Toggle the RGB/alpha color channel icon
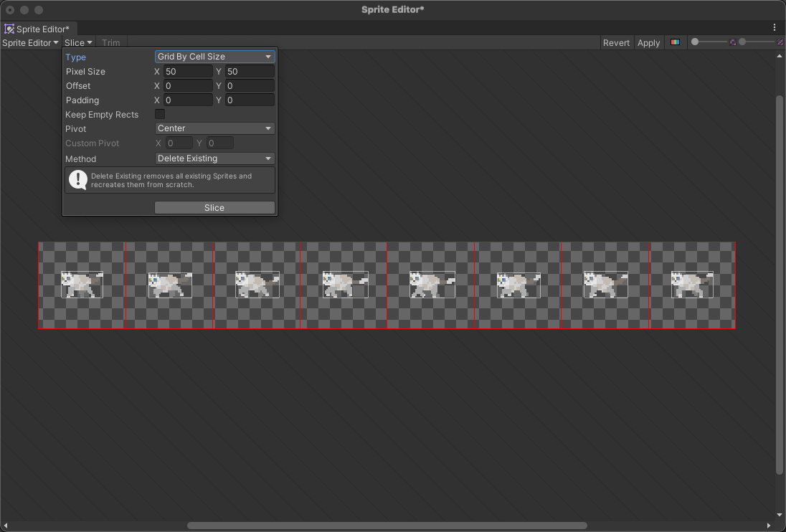This screenshot has height=532, width=786. pos(675,43)
